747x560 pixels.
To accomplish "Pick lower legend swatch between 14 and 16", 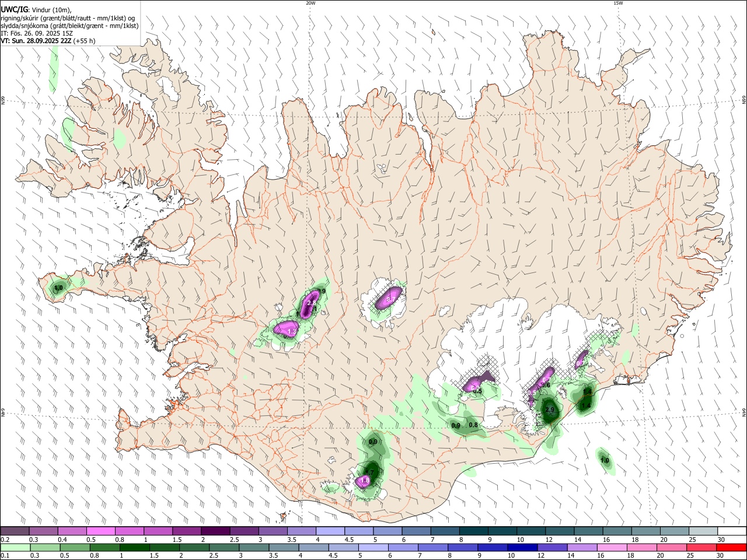I will [581, 547].
